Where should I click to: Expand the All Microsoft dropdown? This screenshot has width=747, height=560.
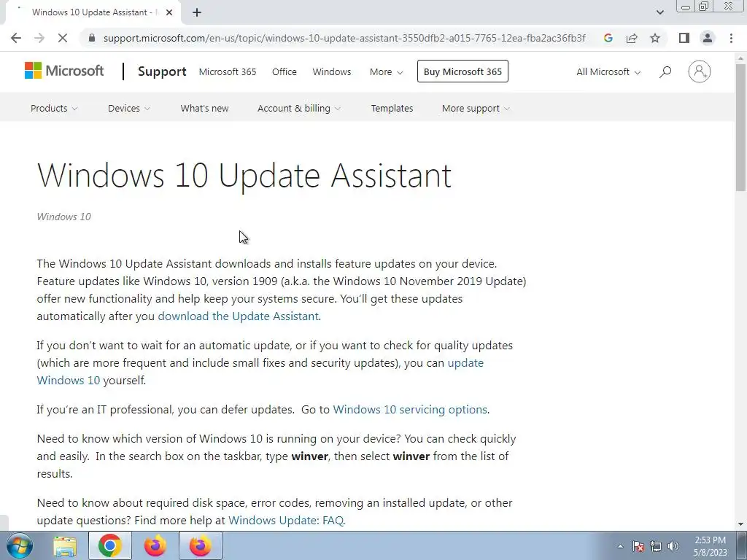coord(608,72)
